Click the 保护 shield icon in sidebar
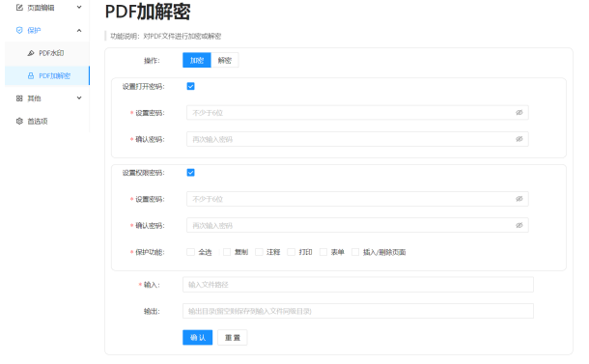The width and height of the screenshot is (589, 364). [x=19, y=31]
